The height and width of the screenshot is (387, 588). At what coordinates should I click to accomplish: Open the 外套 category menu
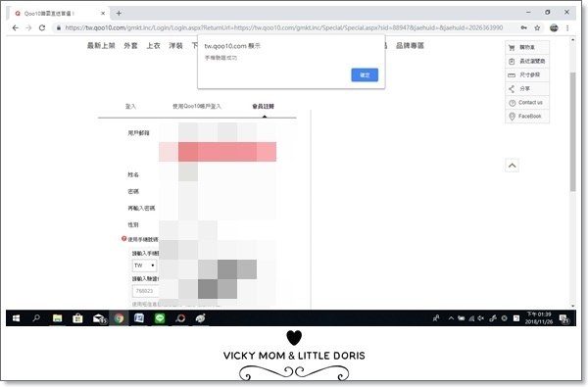(130, 45)
